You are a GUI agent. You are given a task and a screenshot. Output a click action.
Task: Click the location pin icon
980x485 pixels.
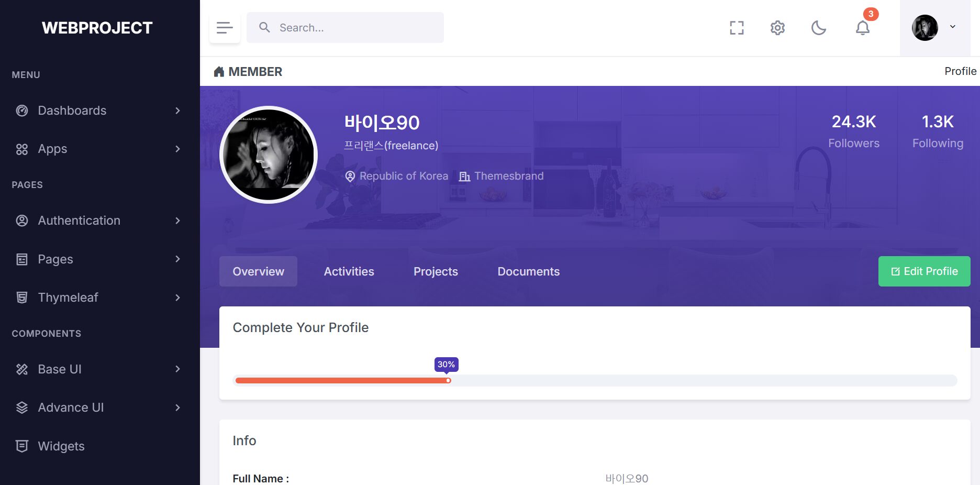(x=350, y=177)
